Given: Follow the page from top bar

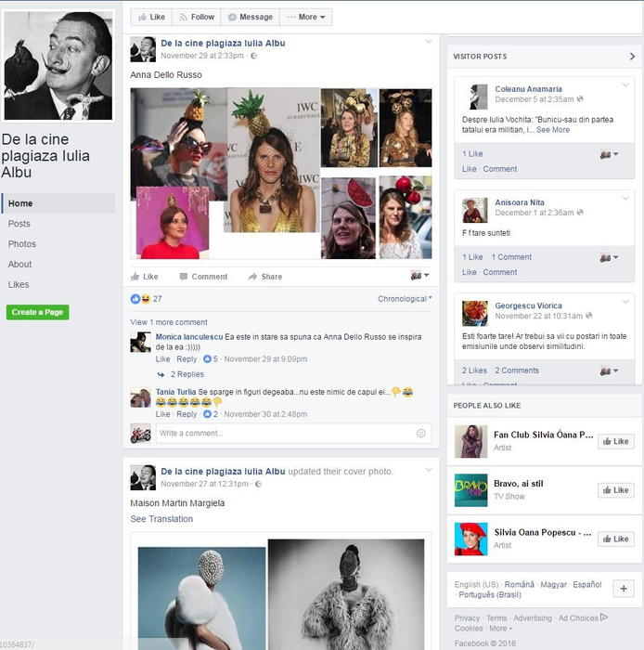Looking at the screenshot, I should point(197,17).
